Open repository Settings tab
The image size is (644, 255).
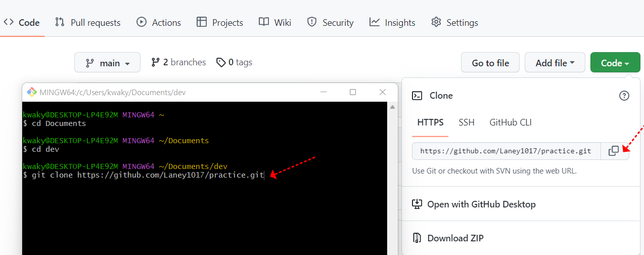pyautogui.click(x=454, y=23)
